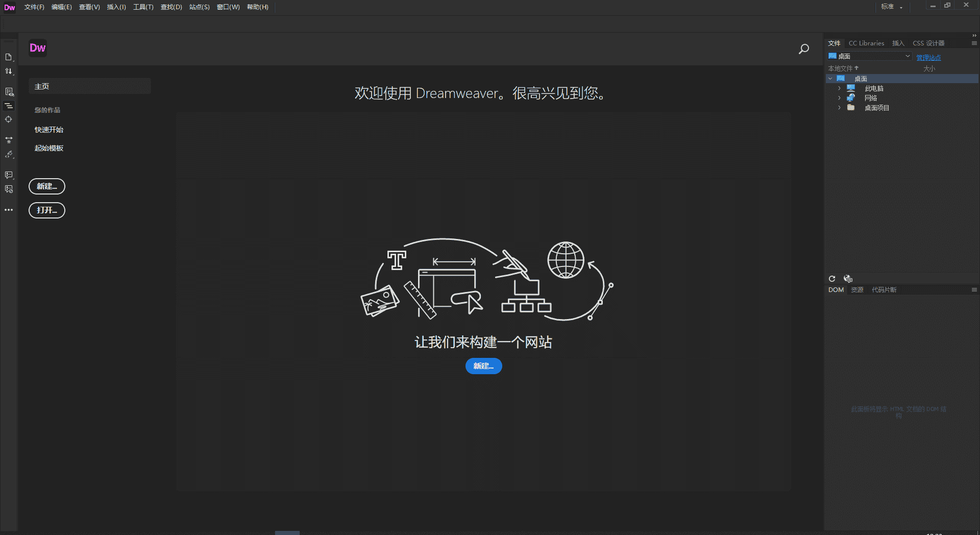Viewport: 980px width, 535px height.
Task: Click the globe with note icon in Files panel
Action: point(848,279)
